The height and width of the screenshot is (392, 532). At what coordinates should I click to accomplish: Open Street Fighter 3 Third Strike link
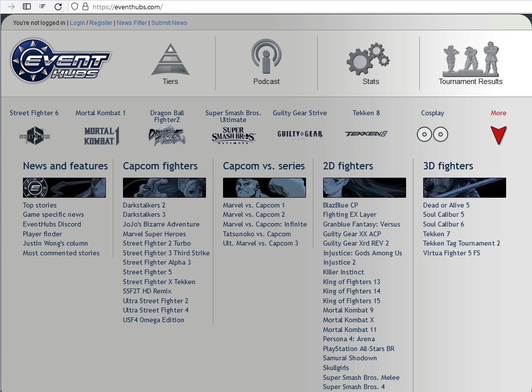(166, 253)
